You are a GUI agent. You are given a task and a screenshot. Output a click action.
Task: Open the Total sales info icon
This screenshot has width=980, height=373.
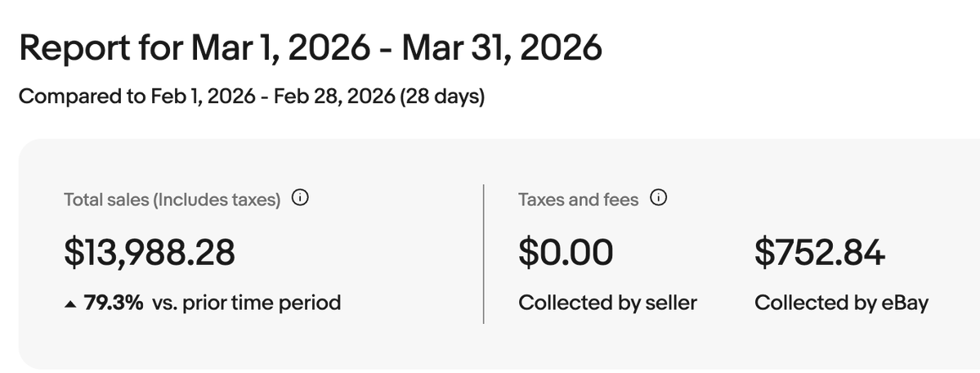(x=301, y=199)
